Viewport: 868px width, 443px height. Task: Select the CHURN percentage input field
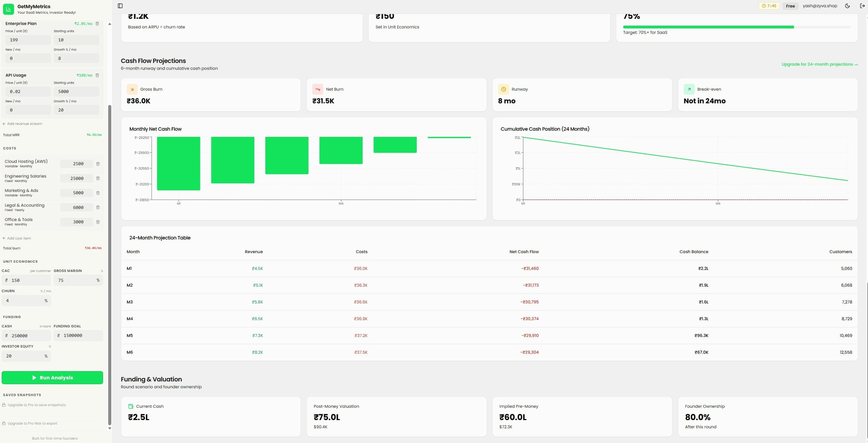[x=26, y=300]
